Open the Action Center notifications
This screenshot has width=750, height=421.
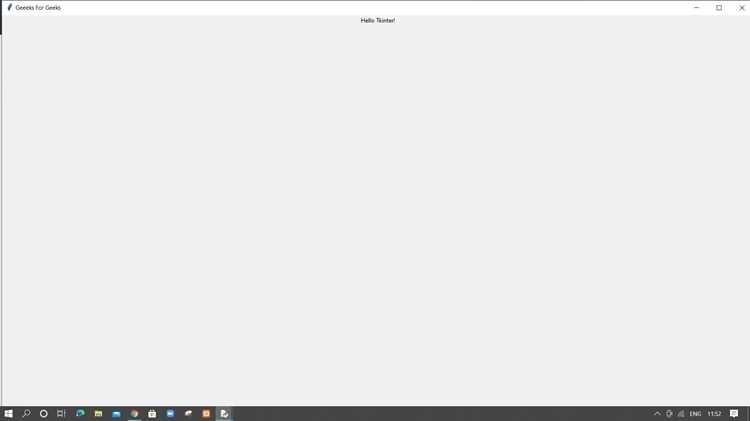734,414
